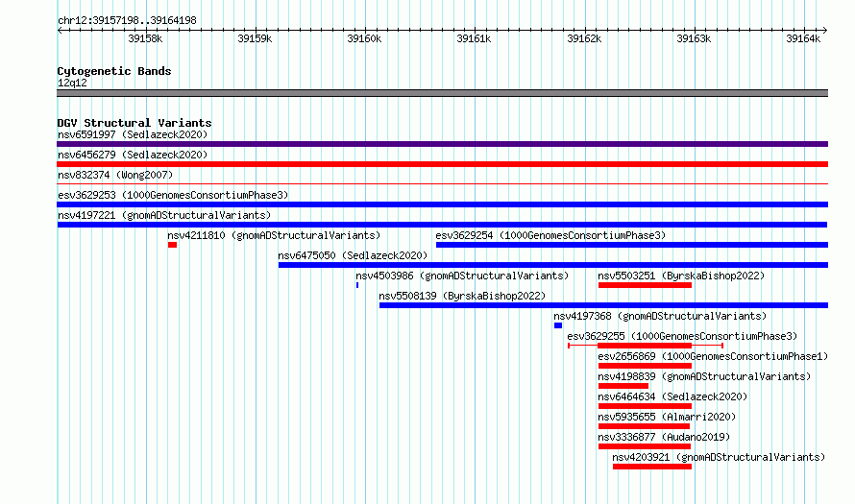855x504 pixels.
Task: Click the red nsv5503251 variant bar
Action: (645, 285)
